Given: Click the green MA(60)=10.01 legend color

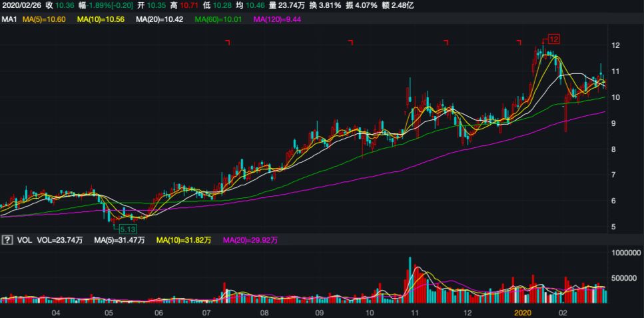Looking at the screenshot, I should tap(218, 20).
